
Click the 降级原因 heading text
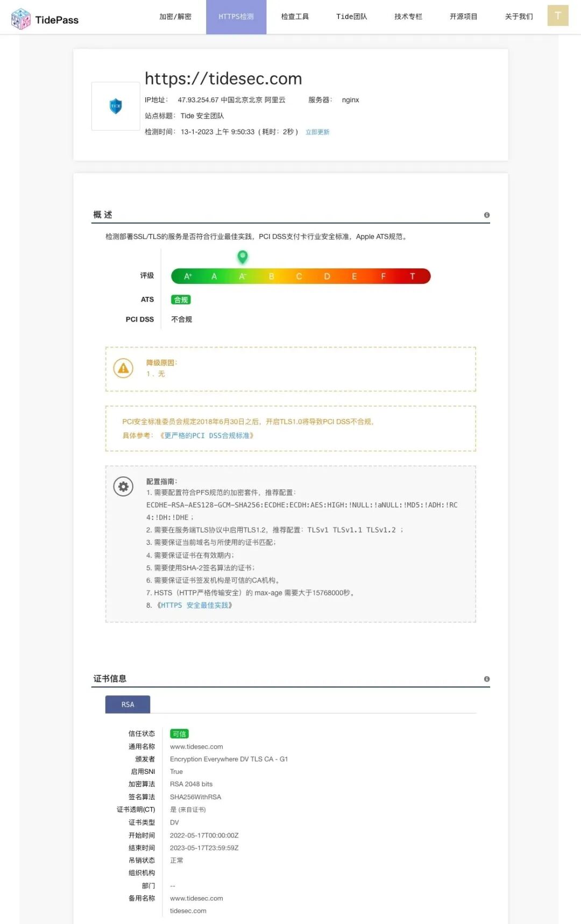(161, 363)
